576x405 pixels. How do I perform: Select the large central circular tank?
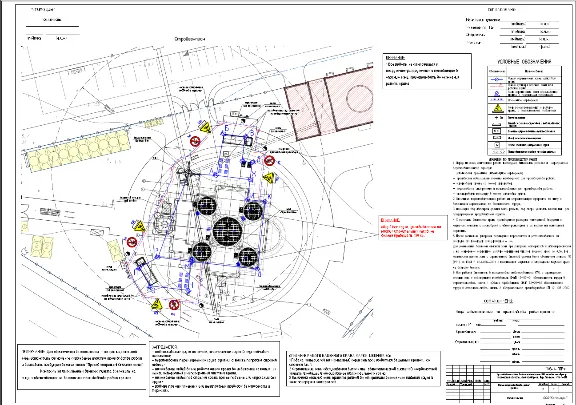click(x=227, y=231)
